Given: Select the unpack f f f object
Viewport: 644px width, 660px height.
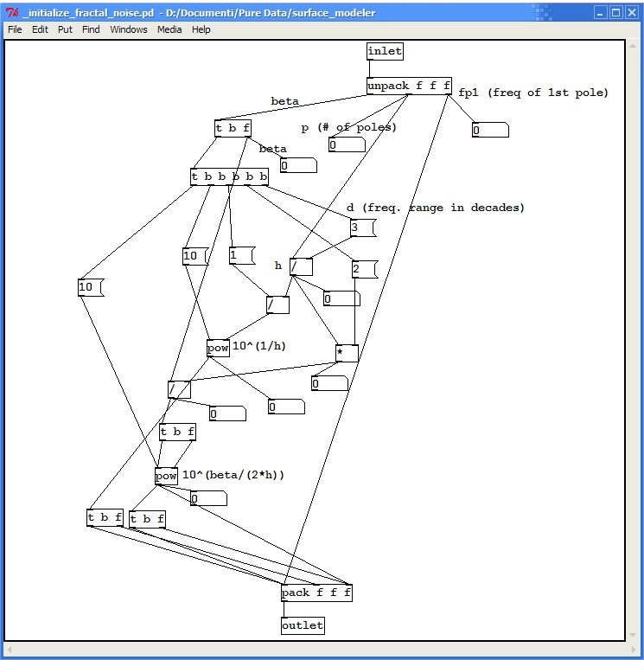Looking at the screenshot, I should click(409, 86).
